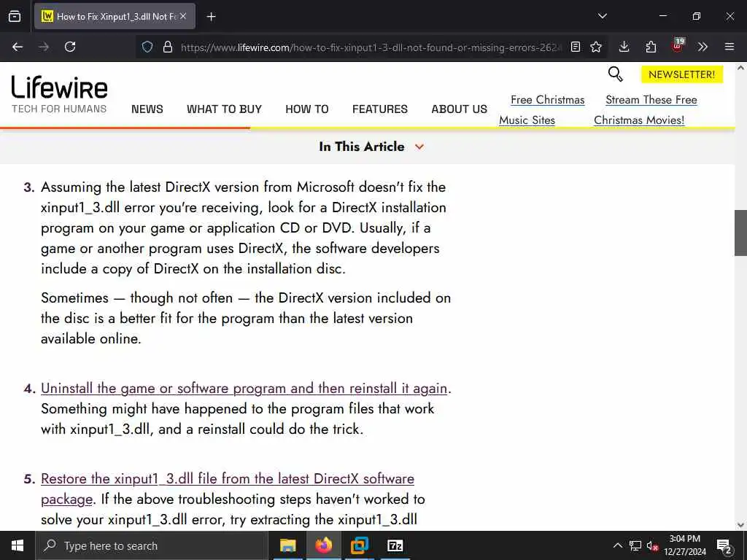
Task: Go to the Lifewire home logo
Action: point(60,94)
